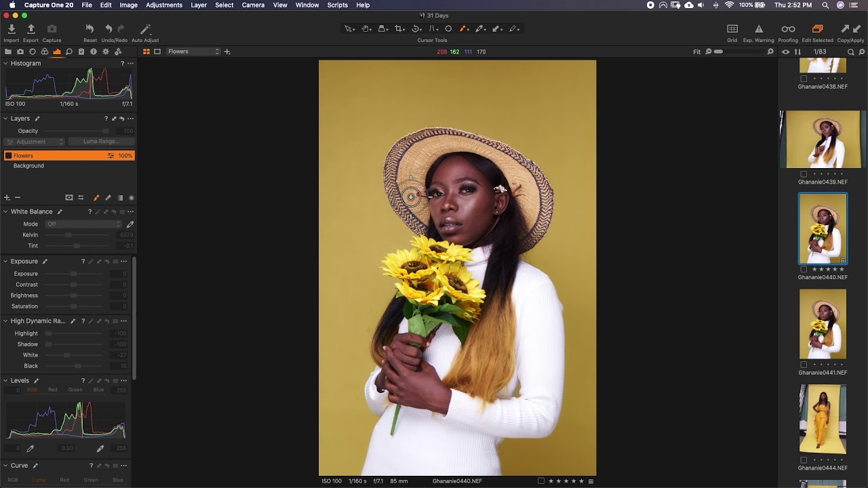This screenshot has height=488, width=868.
Task: Switch Curve to the Luma tab
Action: click(x=39, y=480)
